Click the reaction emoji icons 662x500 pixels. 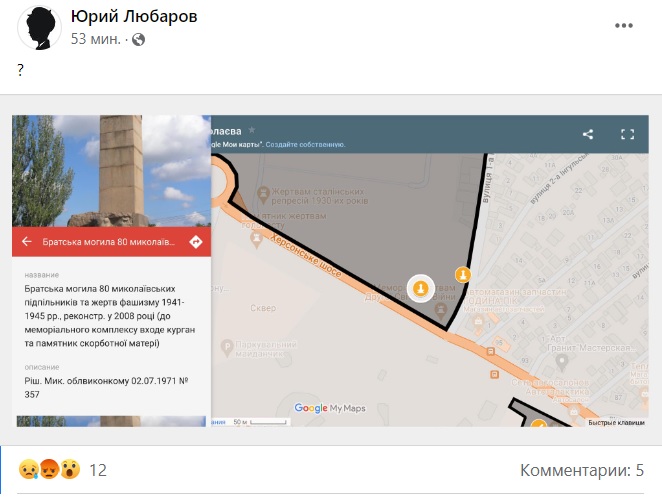[48, 470]
